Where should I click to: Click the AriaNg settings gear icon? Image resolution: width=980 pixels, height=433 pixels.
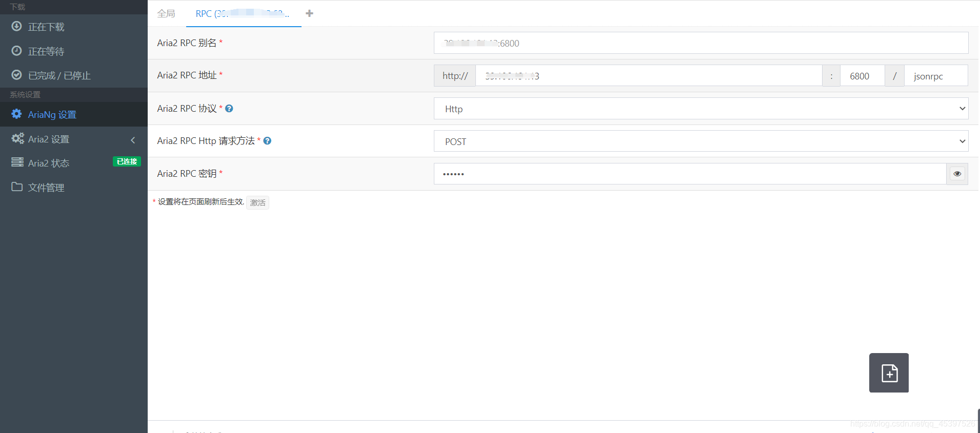[17, 114]
